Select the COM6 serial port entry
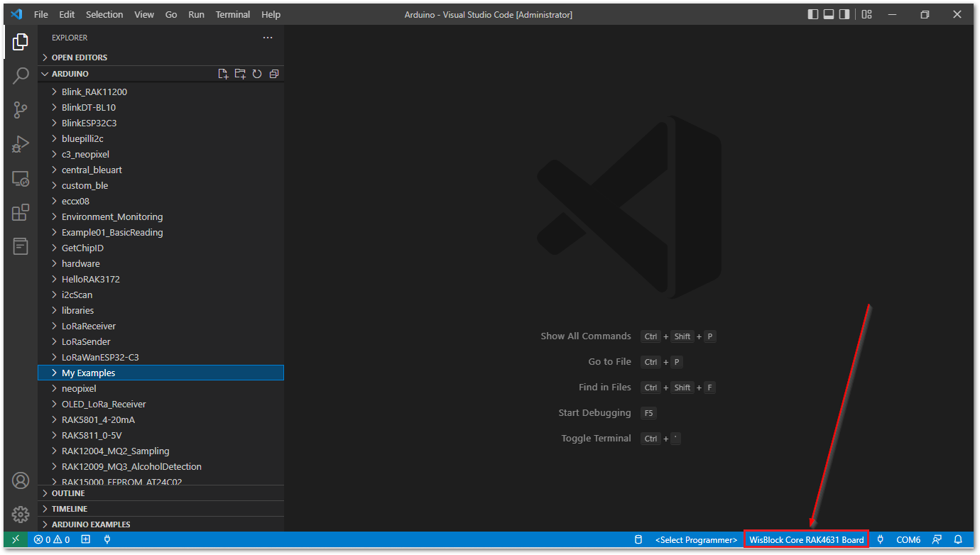Viewport: 980px width, 555px height. click(908, 539)
